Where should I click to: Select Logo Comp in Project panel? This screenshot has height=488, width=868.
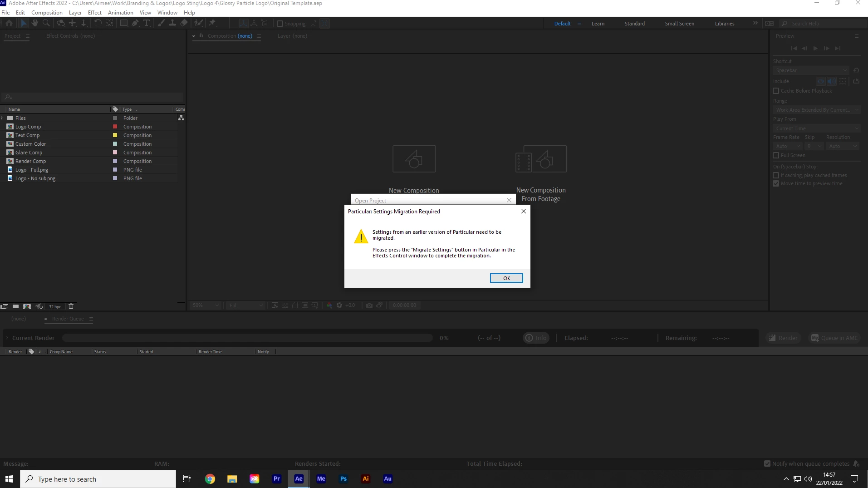pyautogui.click(x=28, y=127)
